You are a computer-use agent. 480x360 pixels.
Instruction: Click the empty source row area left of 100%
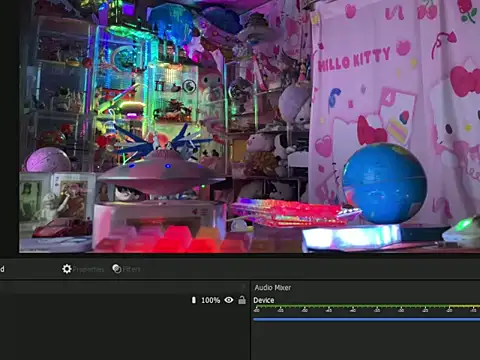(95, 300)
